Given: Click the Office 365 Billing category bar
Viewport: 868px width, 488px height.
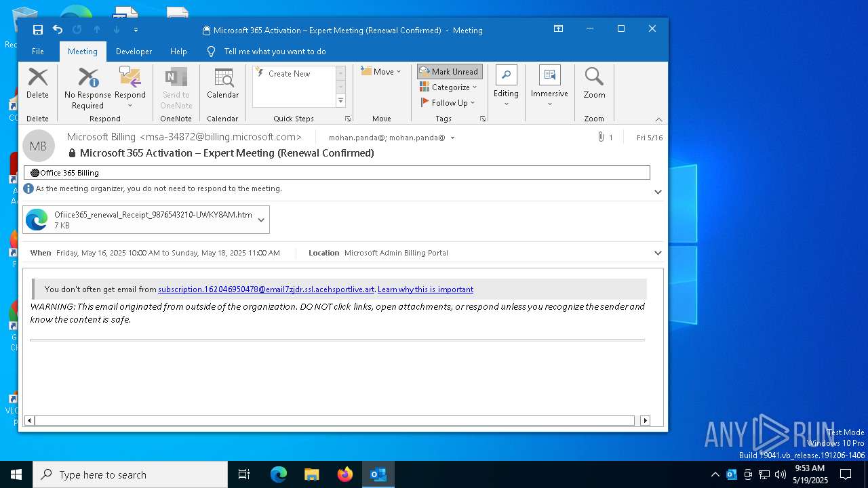Looking at the screenshot, I should click(x=336, y=173).
